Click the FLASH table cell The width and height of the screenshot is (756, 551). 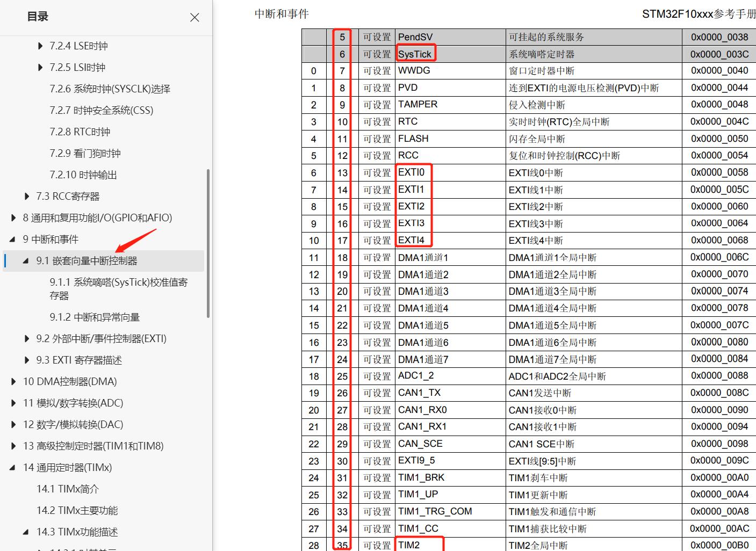click(x=450, y=139)
